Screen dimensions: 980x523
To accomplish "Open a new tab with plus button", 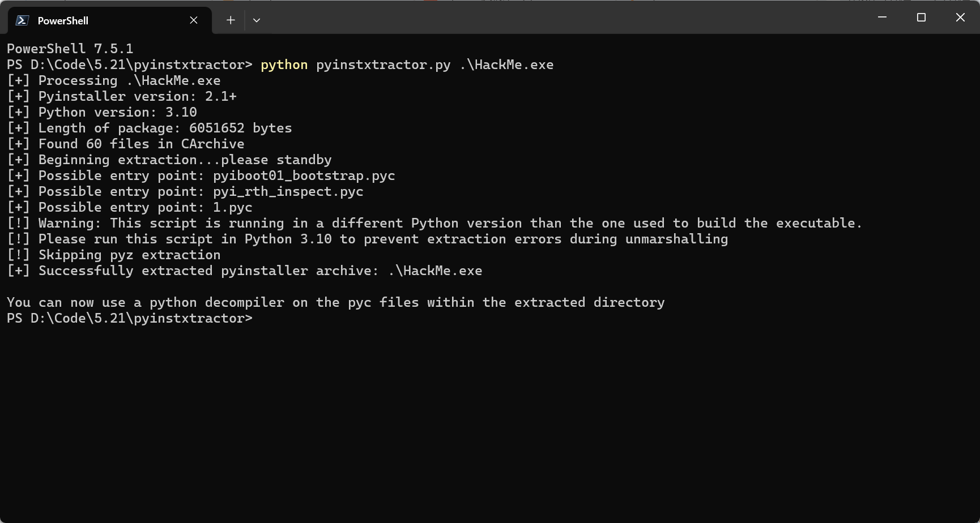I will (231, 20).
